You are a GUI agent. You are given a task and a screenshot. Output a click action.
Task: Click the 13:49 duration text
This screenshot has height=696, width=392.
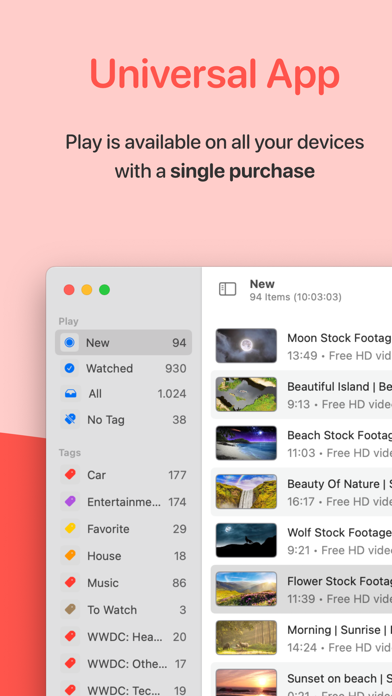click(302, 356)
